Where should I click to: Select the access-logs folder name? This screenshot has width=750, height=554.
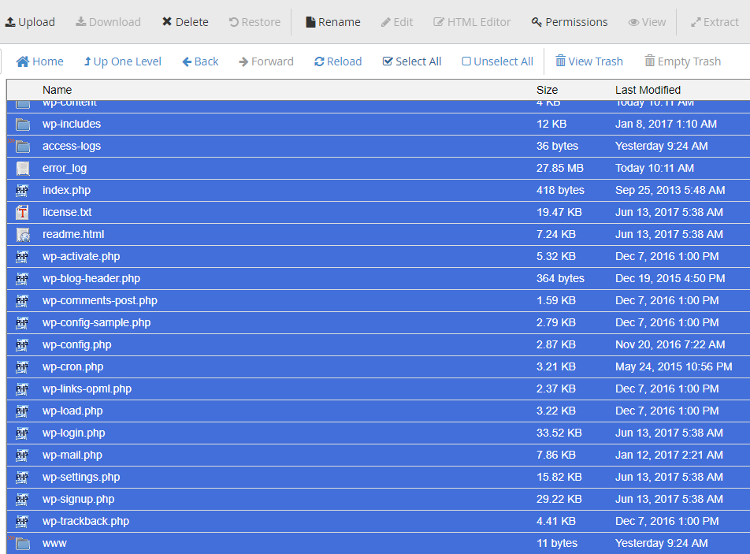coord(72,146)
